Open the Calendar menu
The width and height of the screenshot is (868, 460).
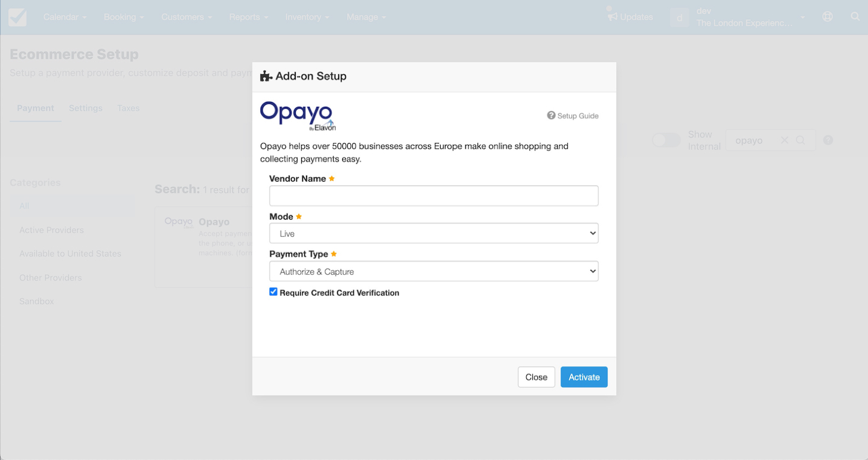[x=65, y=17]
